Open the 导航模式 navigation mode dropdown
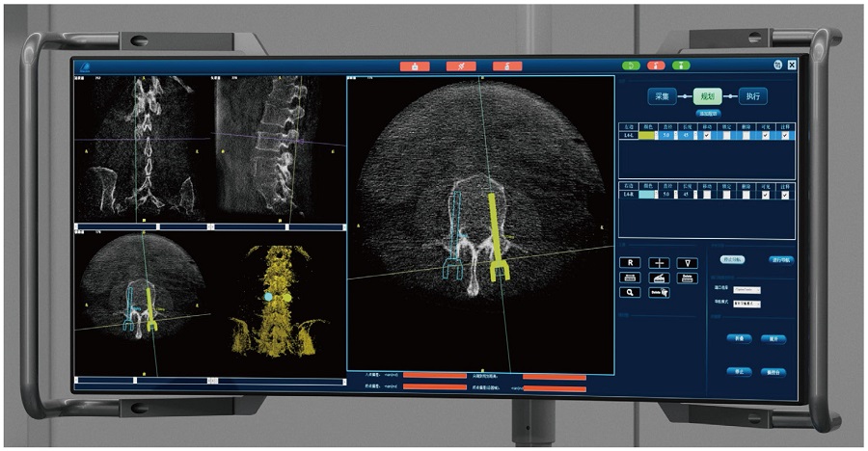This screenshot has width=868, height=451. [747, 305]
